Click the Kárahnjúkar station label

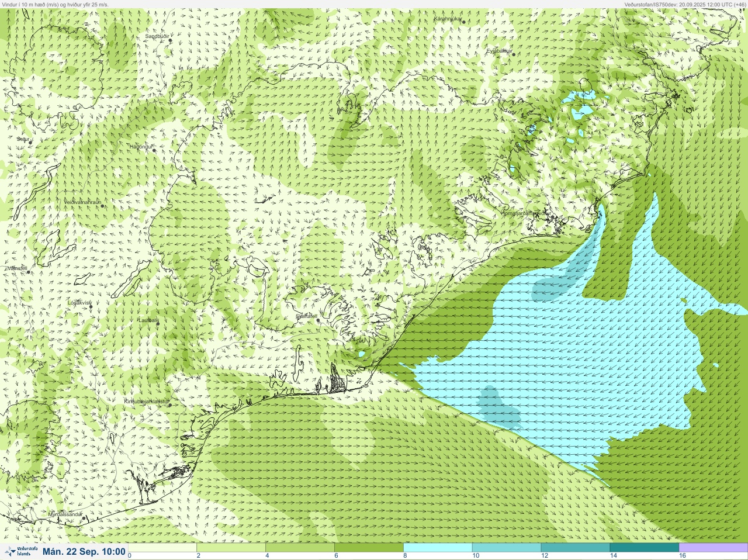click(x=448, y=19)
